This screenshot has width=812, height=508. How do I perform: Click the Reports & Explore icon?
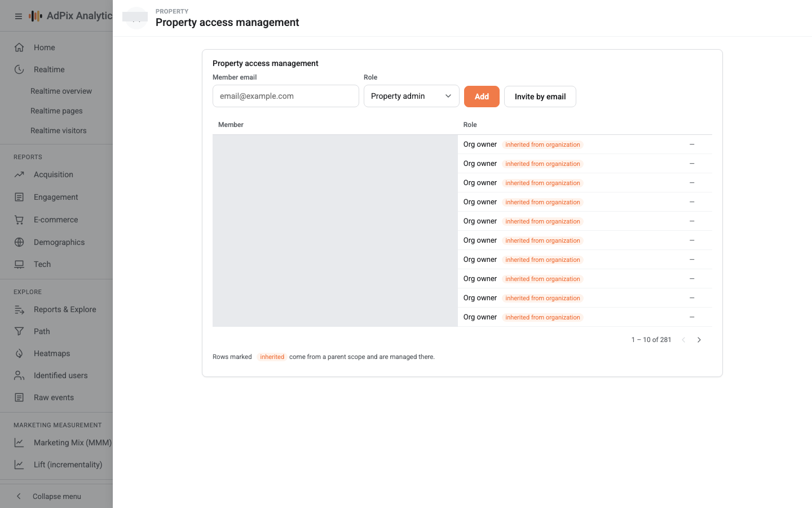[x=19, y=309]
